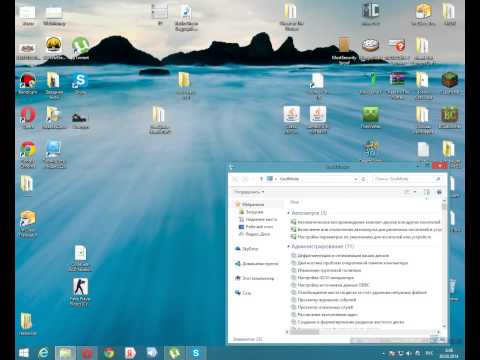Open the red question-mark shield desktop icon
Viewport: 480px width, 360px height.
coord(397,47)
